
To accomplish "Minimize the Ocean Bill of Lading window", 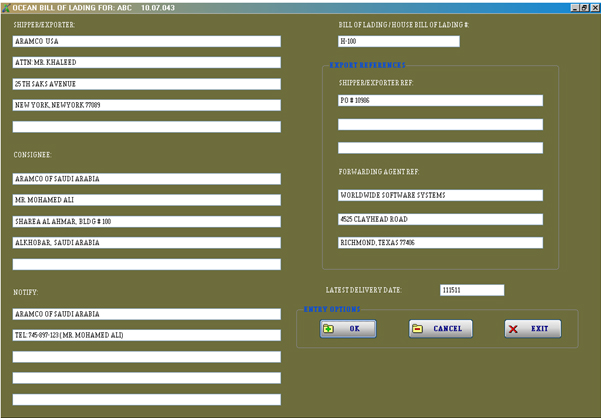I will click(x=573, y=6).
